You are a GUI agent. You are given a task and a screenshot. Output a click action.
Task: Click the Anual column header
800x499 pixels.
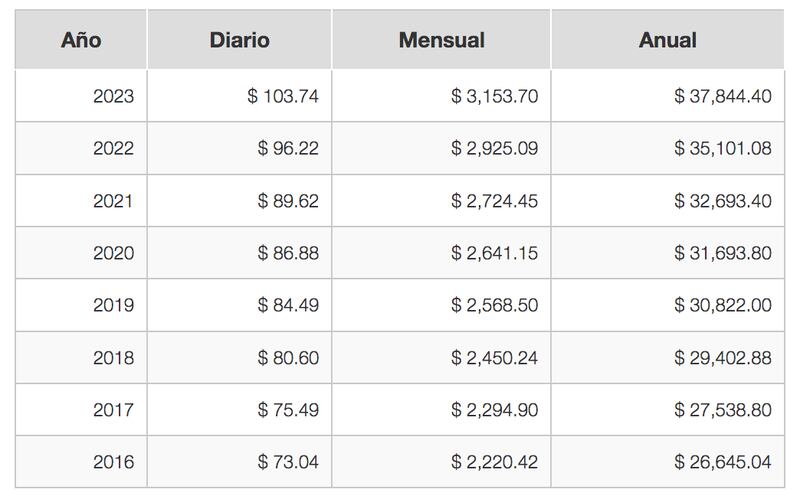click(667, 40)
